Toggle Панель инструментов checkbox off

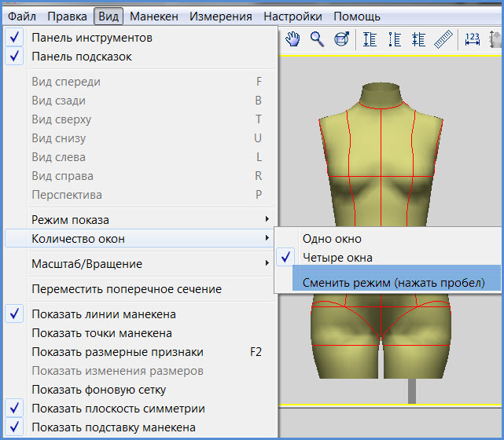92,38
